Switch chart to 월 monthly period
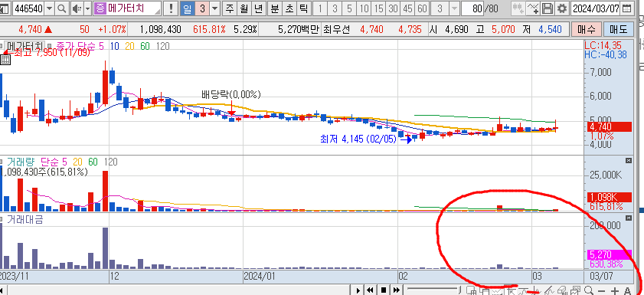 (244, 8)
